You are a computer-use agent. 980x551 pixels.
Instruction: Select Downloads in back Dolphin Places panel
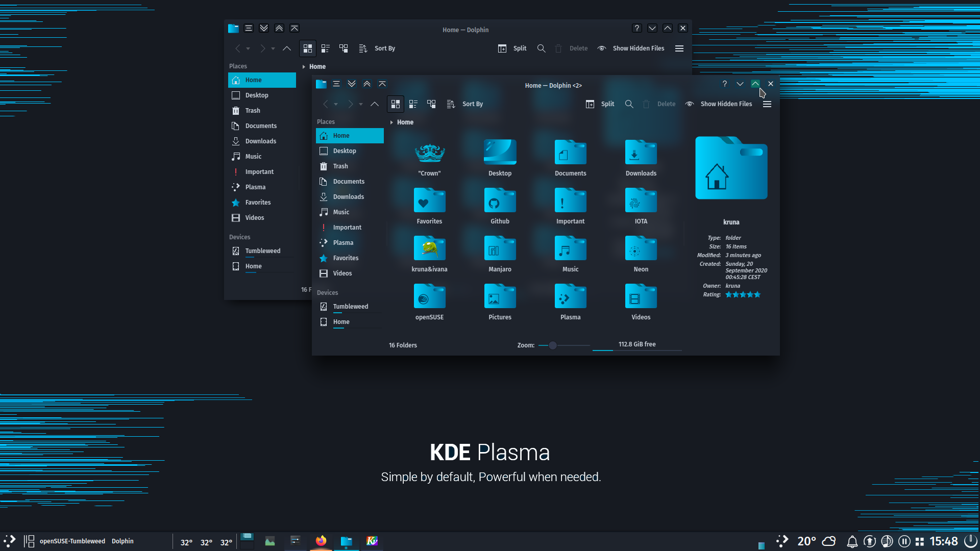pyautogui.click(x=262, y=141)
